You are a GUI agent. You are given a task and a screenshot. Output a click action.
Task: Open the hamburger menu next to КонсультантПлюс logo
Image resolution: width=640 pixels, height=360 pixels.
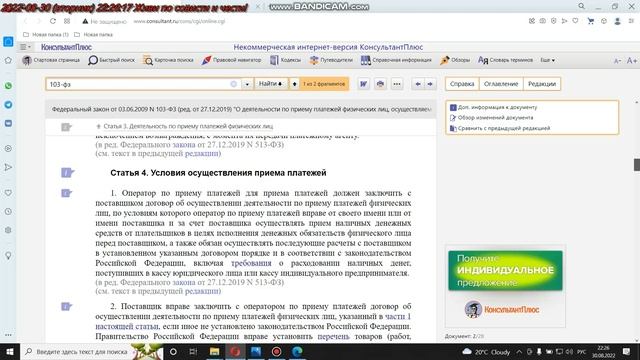click(25, 47)
